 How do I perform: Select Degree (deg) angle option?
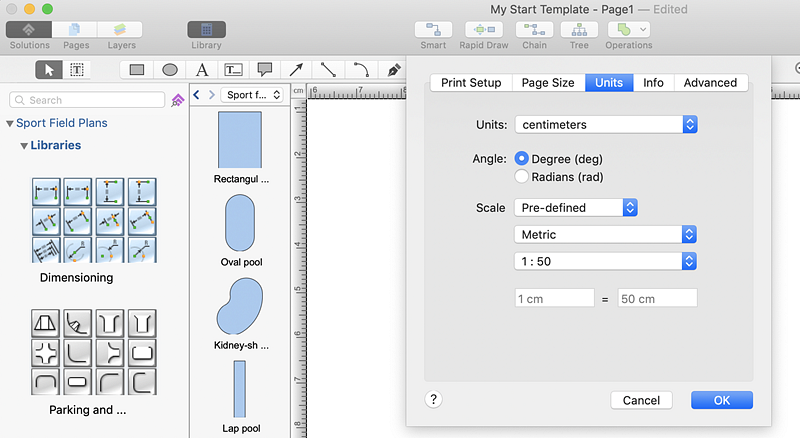pyautogui.click(x=521, y=159)
